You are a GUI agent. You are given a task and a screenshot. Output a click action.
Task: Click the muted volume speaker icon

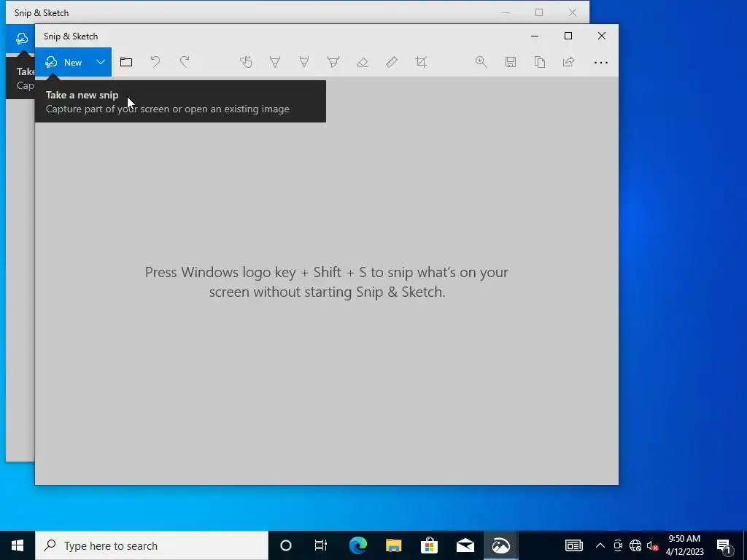[x=652, y=545]
